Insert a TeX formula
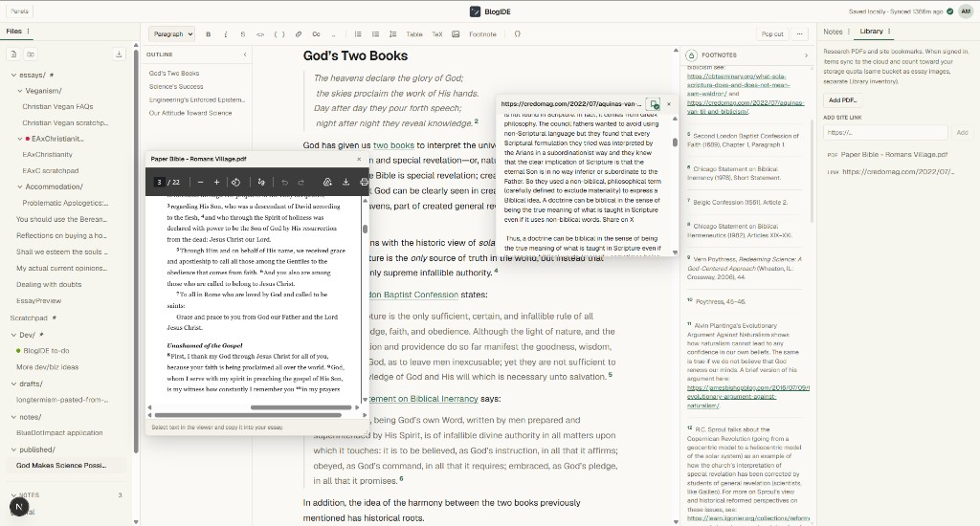Image resolution: width=980 pixels, height=526 pixels. (x=436, y=34)
